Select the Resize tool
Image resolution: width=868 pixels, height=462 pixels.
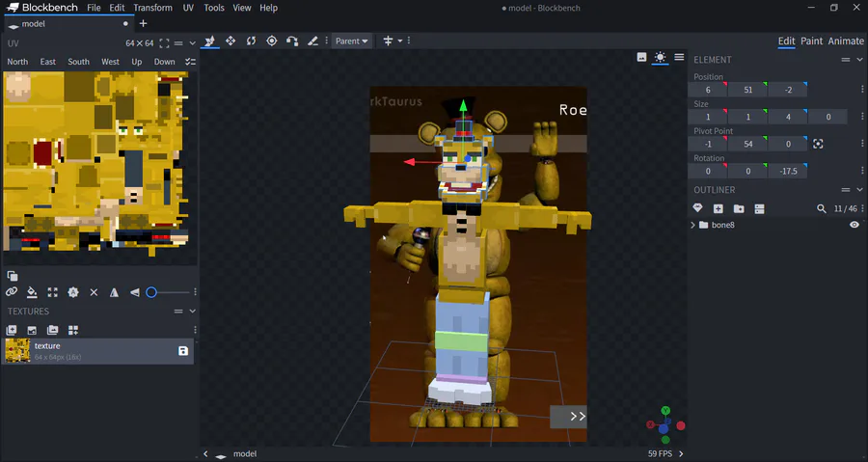coord(231,41)
